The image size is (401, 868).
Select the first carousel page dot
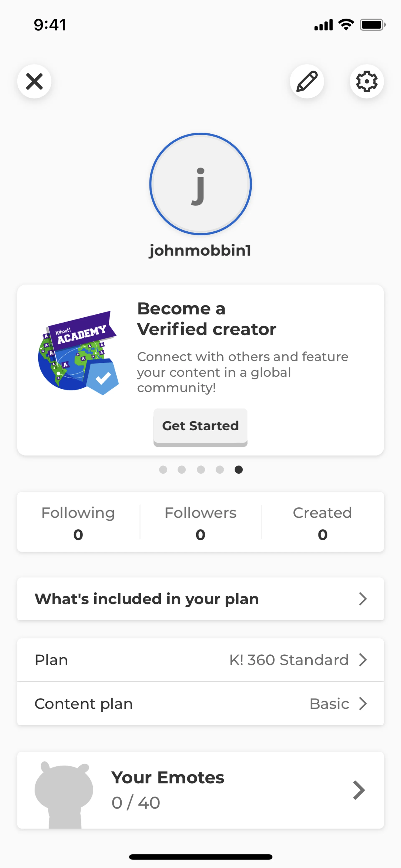click(163, 470)
